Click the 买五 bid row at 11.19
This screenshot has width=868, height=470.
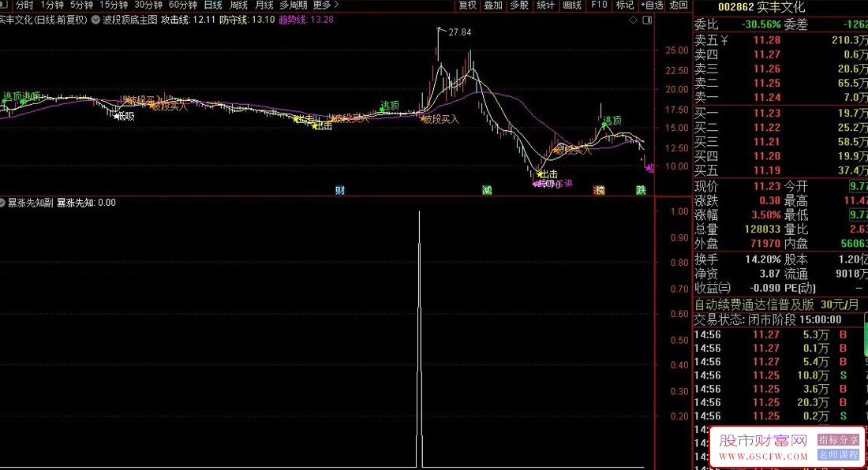point(780,170)
